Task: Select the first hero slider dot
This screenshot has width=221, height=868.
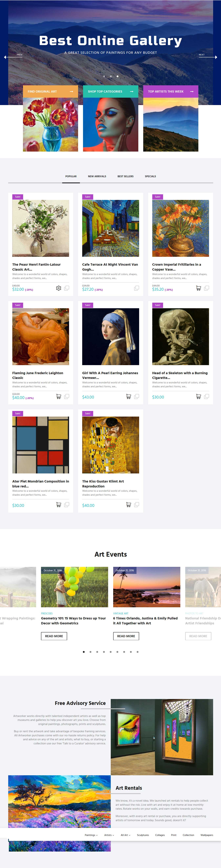Action: pyautogui.click(x=104, y=76)
